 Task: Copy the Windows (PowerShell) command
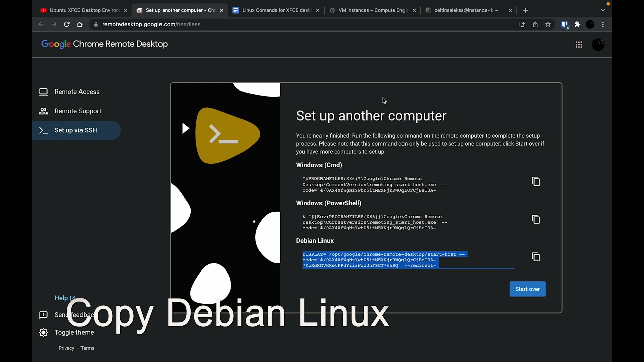tap(536, 219)
